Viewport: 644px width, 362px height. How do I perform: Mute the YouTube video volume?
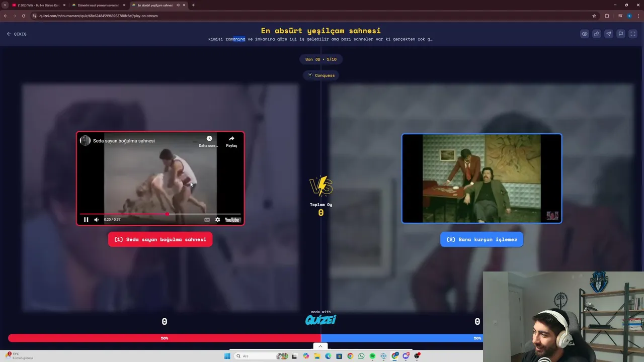[x=97, y=220]
